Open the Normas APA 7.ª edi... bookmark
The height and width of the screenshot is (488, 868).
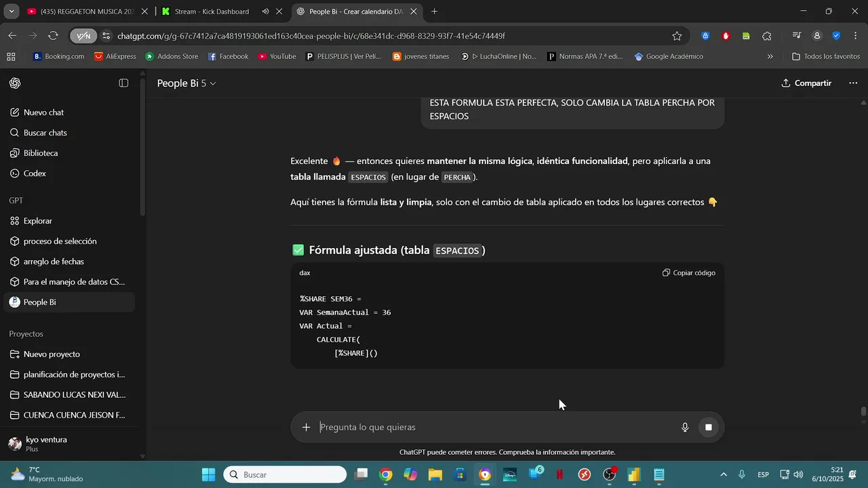coord(585,56)
